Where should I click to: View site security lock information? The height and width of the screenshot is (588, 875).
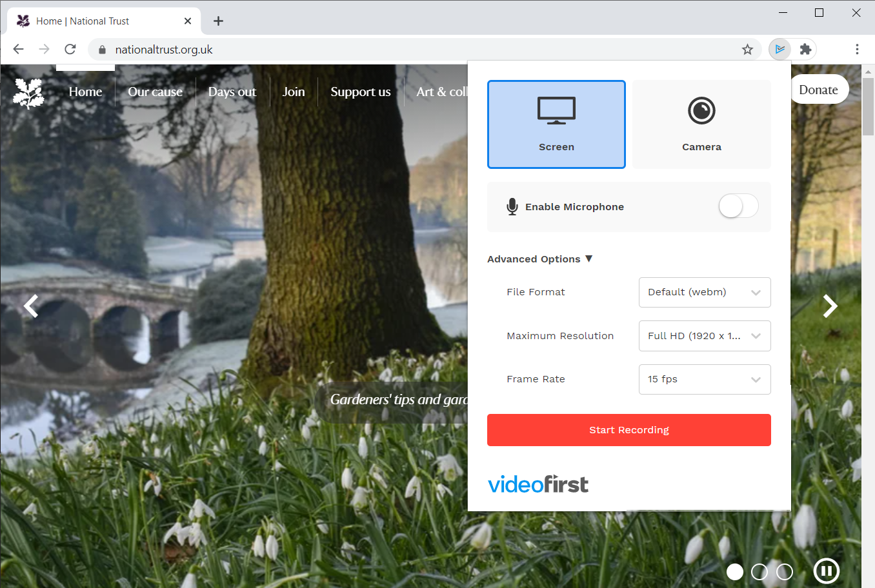coord(102,50)
